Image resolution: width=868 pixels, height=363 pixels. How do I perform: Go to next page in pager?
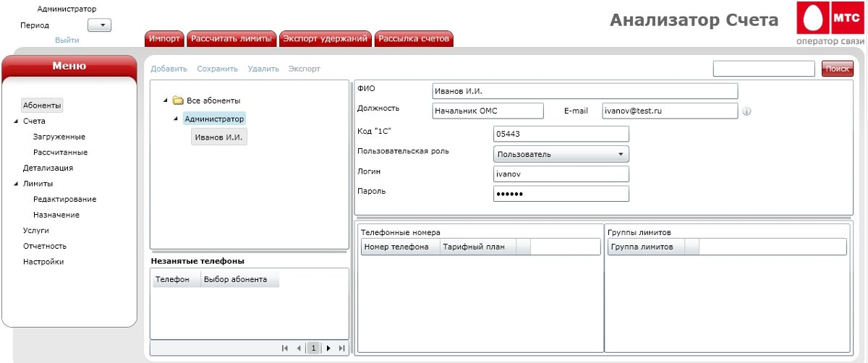coord(328,349)
